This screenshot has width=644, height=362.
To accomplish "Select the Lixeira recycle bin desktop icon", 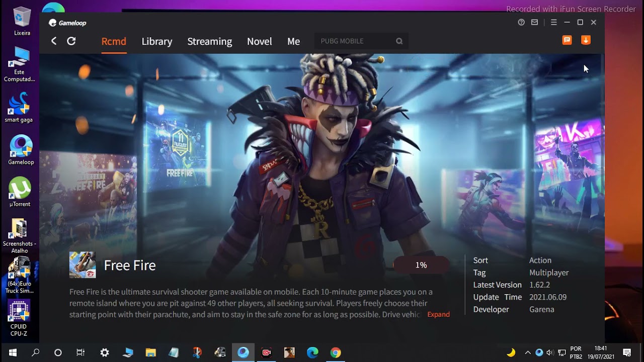I will pyautogui.click(x=22, y=22).
